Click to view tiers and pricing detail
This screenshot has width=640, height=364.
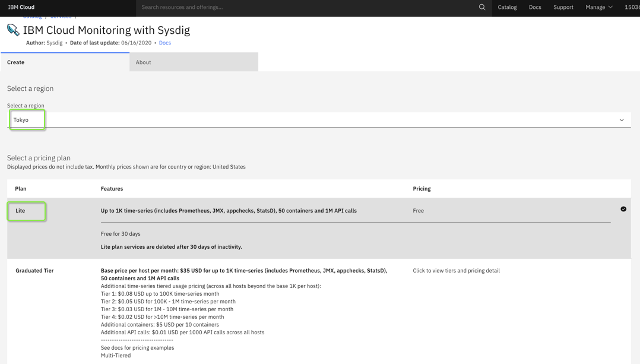click(456, 271)
